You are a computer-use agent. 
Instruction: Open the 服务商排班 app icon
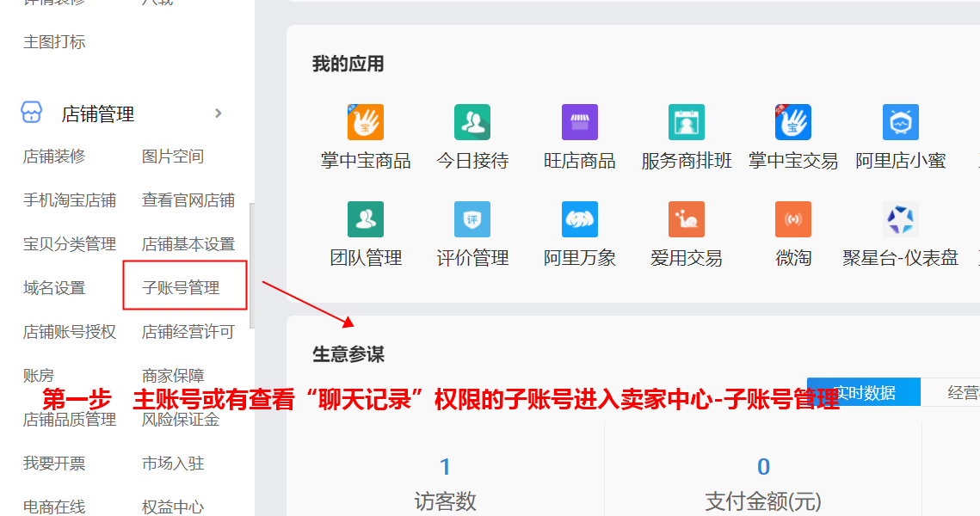pyautogui.click(x=687, y=122)
